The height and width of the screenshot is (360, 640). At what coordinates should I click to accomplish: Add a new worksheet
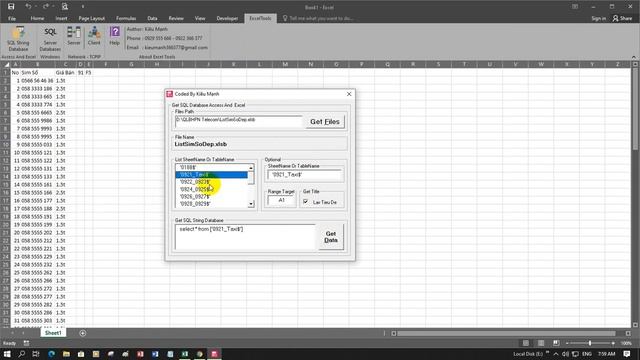pos(82,333)
